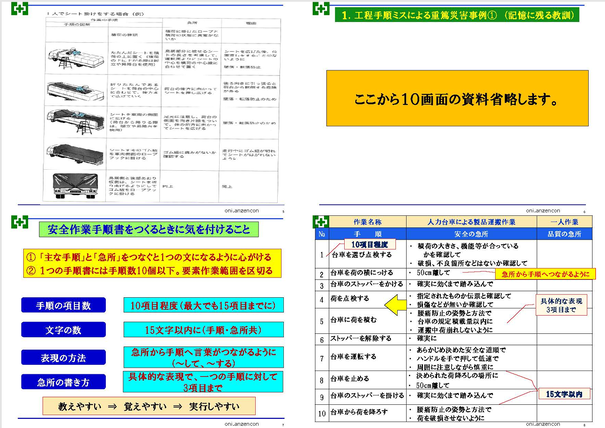Screen dimensions: 605x428
Task: Click the safety point 指定されたものか伝票と確認して
Action: coord(464,296)
